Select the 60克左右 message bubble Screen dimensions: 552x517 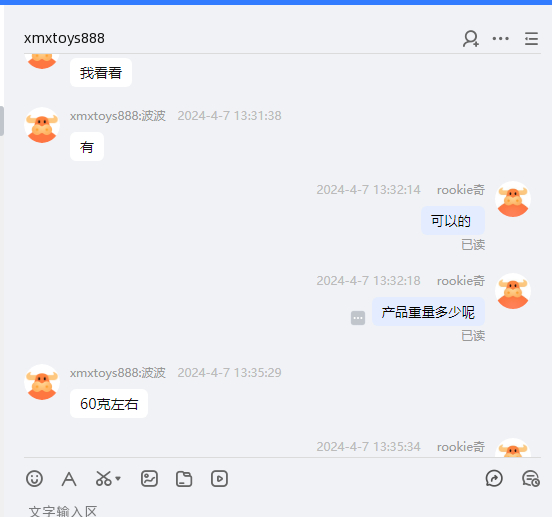point(109,404)
